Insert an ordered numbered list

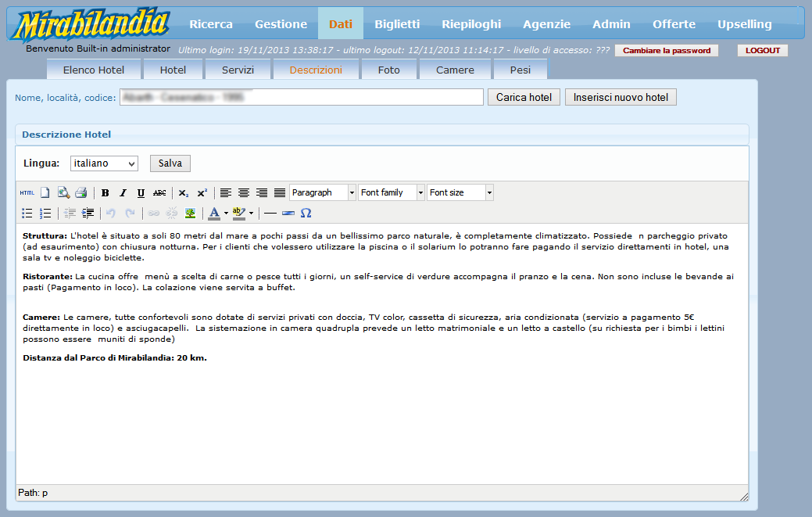tap(45, 213)
